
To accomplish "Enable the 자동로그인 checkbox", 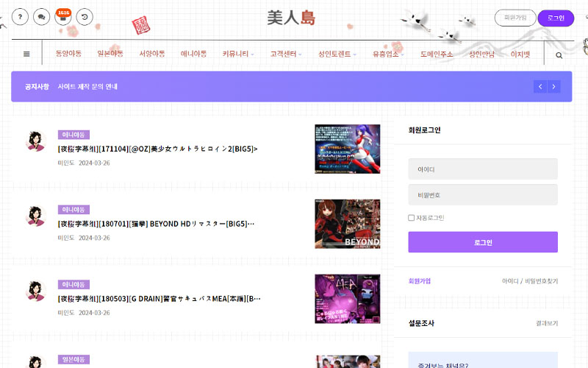I will pos(411,218).
